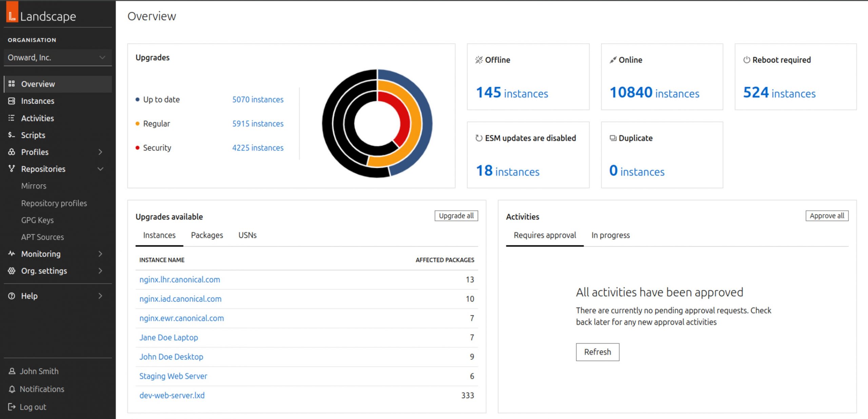Click the John Smith user icon
Screen dimensions: 868x419
coord(12,371)
